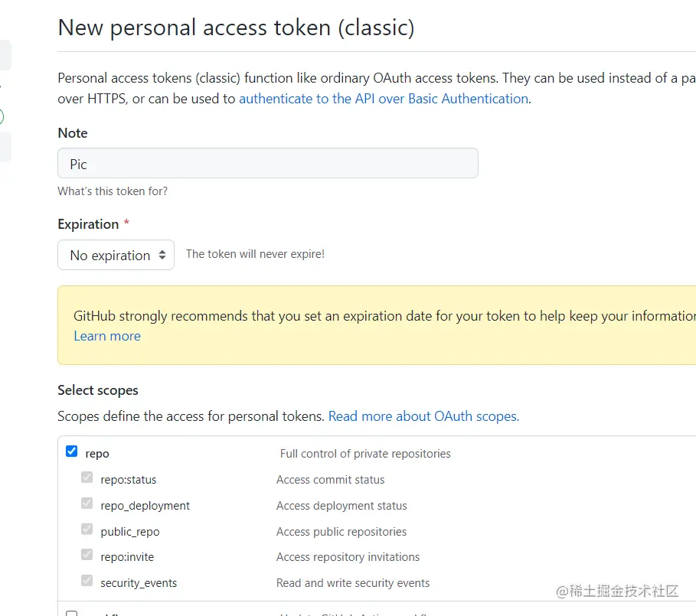
Task: Toggle the repo:invite checkbox
Action: (x=87, y=556)
